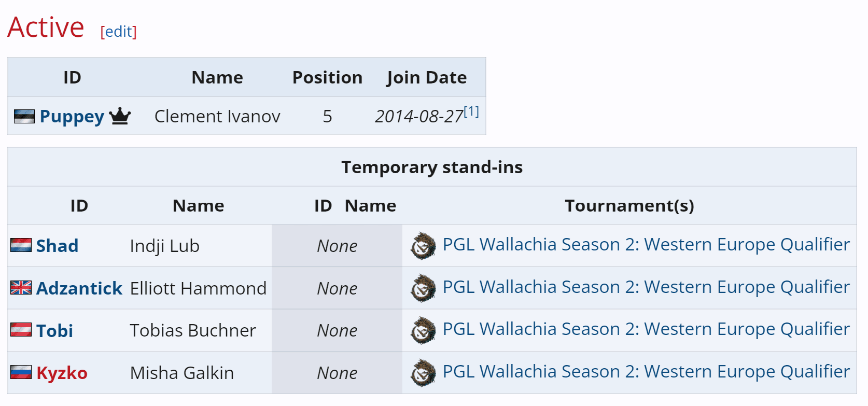Click the Position column header
Image resolution: width=868 pixels, height=406 pixels.
327,77
